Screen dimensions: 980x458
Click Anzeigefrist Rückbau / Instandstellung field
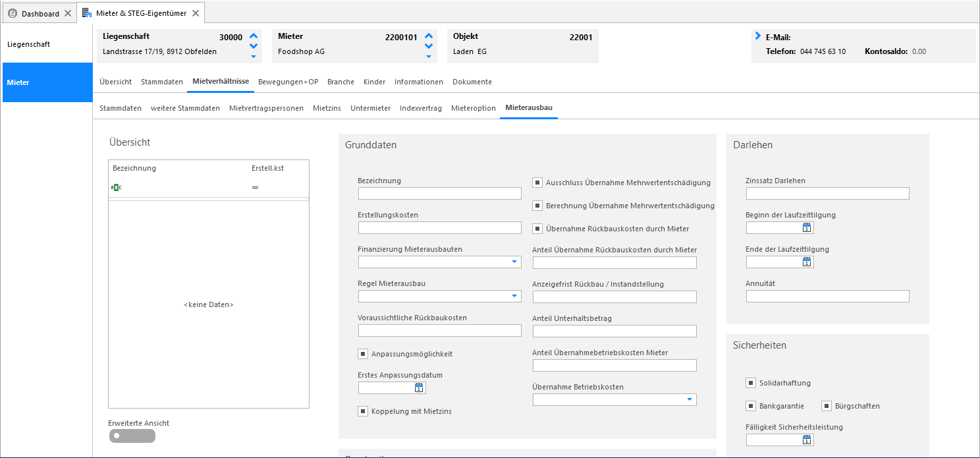614,297
